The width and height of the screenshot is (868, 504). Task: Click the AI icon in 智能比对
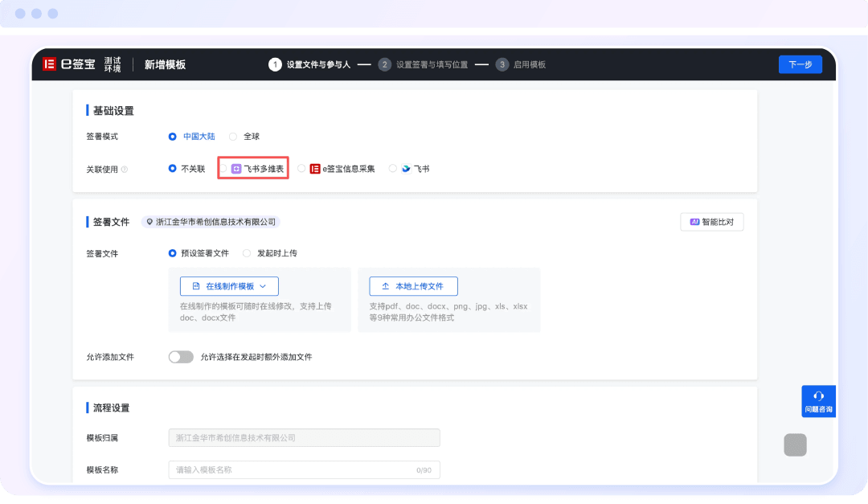694,222
